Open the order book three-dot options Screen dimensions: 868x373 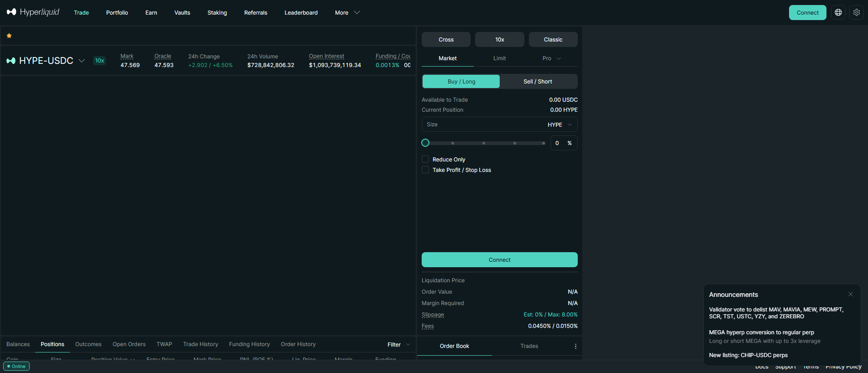tap(575, 346)
